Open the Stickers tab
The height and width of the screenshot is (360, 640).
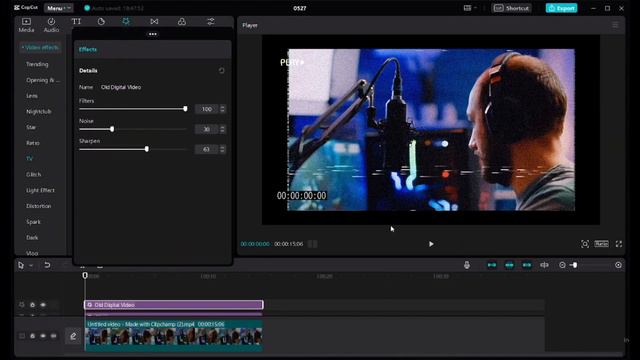pos(101,21)
